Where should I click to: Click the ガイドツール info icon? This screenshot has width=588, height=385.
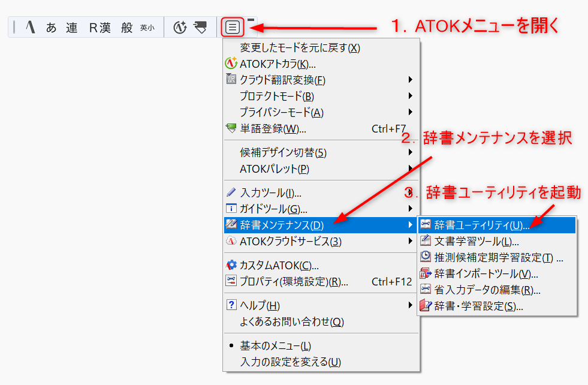tap(231, 208)
